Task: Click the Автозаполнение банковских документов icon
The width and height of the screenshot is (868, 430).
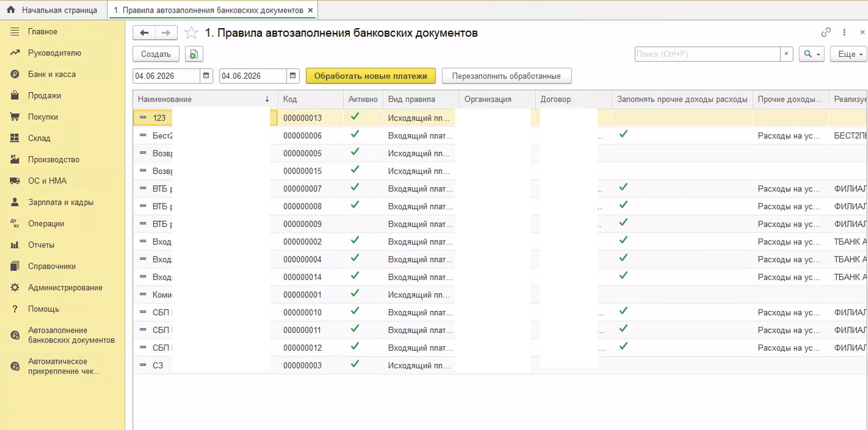Action: coord(15,335)
